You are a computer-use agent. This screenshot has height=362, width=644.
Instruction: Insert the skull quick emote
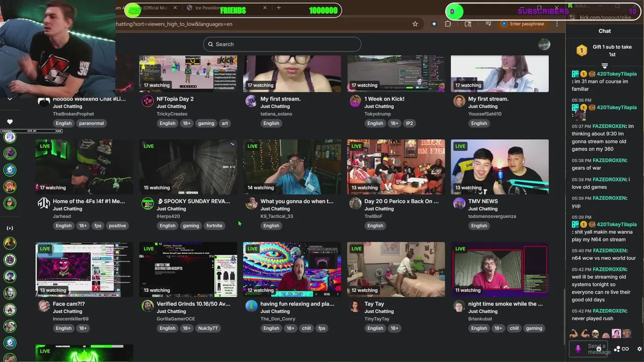tap(595, 334)
